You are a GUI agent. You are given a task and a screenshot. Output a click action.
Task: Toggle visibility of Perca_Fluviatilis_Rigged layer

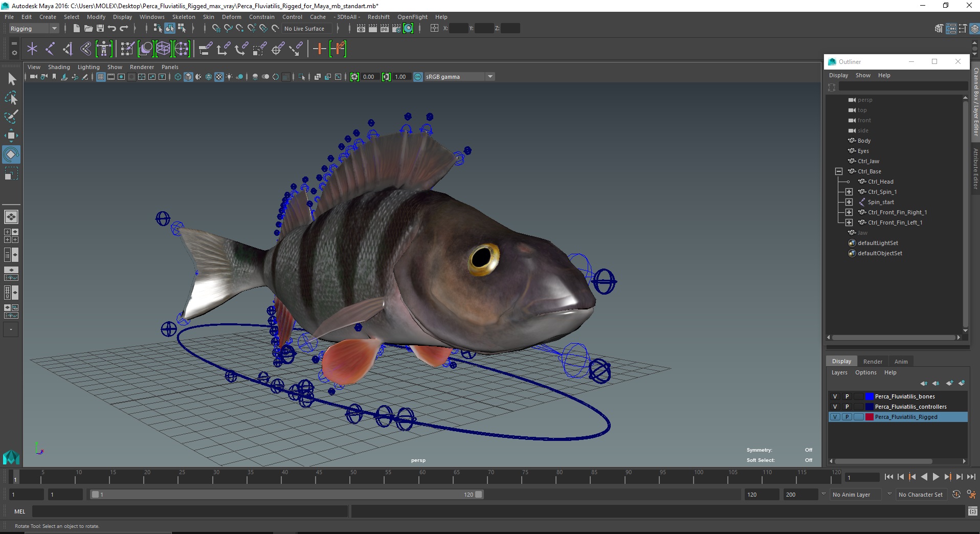tap(835, 417)
